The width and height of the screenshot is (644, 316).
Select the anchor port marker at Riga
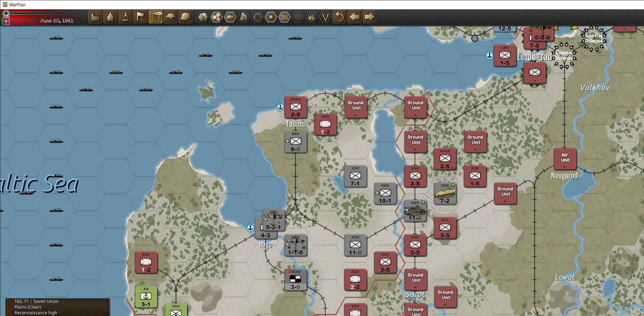tap(250, 228)
